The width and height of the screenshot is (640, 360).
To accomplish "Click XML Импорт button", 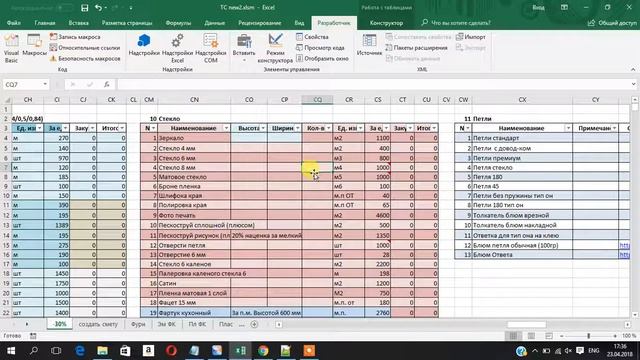I will pos(471,37).
